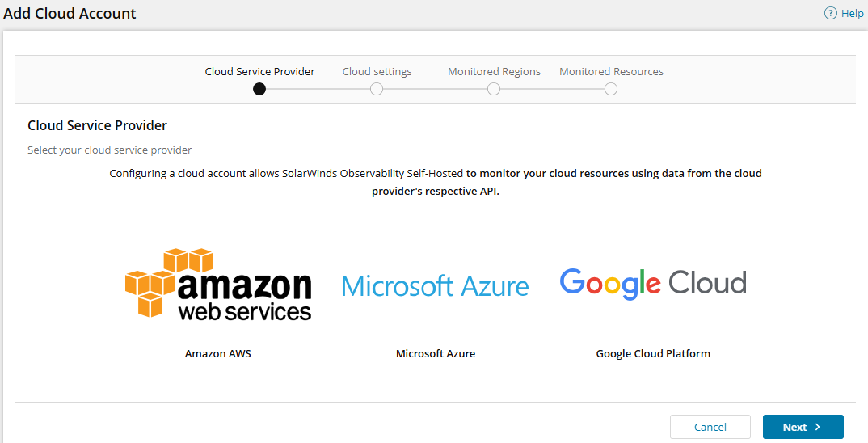Choose the Microsoft Azure logo
Image resolution: width=868 pixels, height=443 pixels.
(x=436, y=285)
